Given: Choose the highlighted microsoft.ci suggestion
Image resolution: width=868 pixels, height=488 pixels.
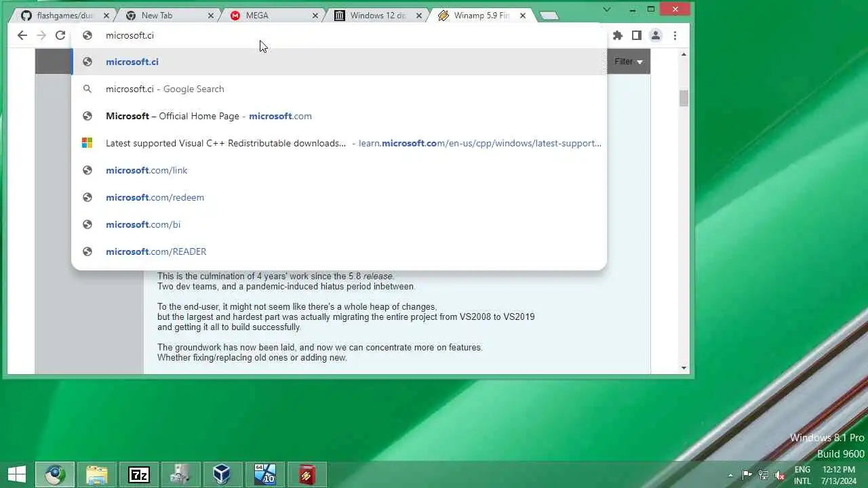Looking at the screenshot, I should pos(339,62).
